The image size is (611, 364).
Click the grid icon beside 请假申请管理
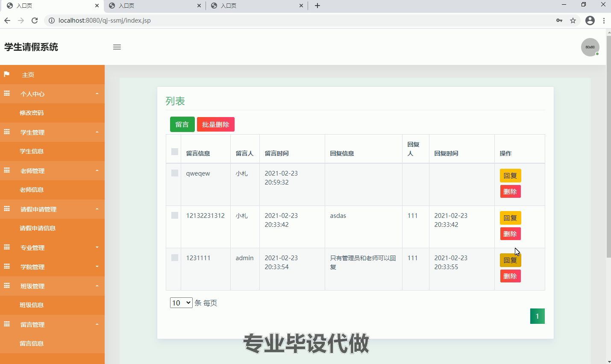(x=7, y=209)
